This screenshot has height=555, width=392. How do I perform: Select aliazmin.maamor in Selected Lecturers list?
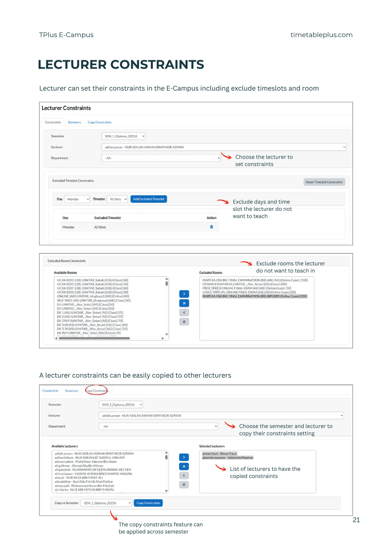[228, 458]
